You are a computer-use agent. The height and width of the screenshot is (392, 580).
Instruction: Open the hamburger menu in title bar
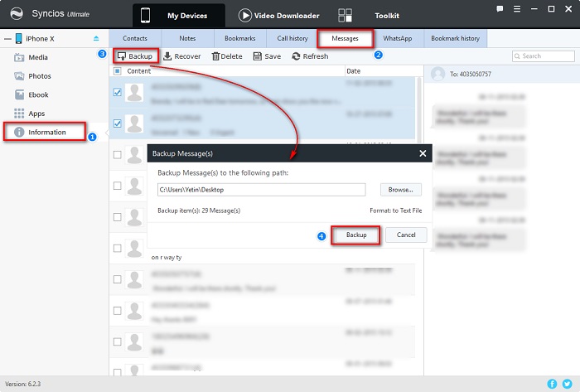coord(517,9)
